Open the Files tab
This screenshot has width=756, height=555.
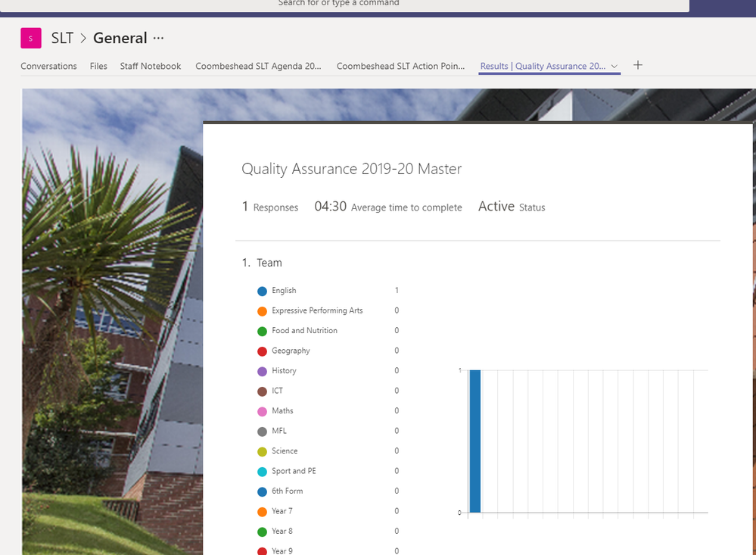point(98,66)
